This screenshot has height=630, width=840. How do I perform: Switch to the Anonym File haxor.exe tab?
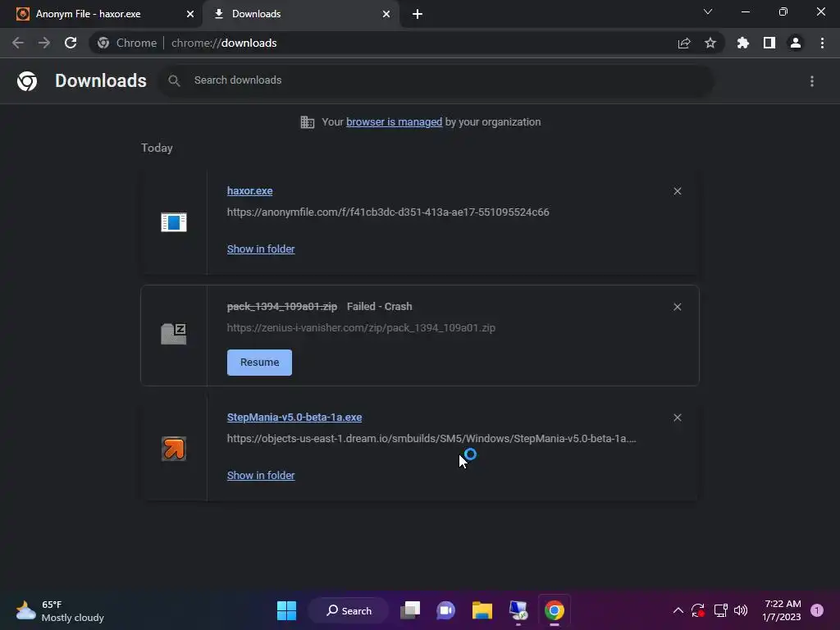pos(102,14)
